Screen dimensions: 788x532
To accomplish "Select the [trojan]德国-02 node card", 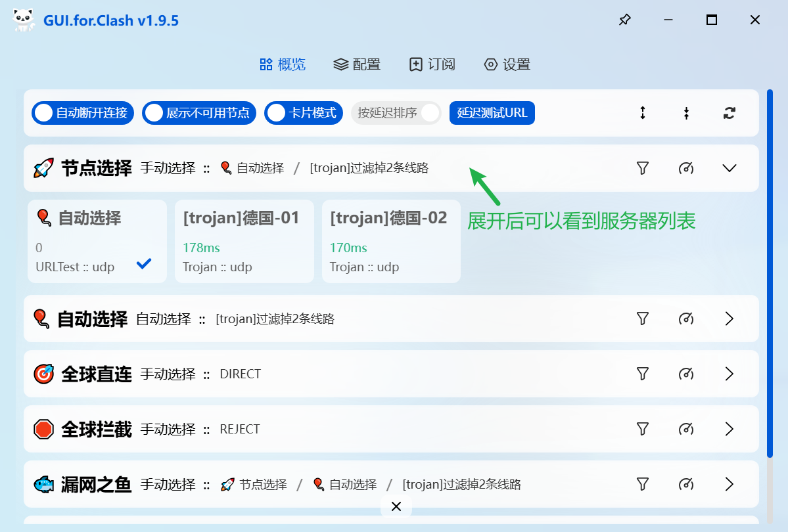I will pos(391,241).
